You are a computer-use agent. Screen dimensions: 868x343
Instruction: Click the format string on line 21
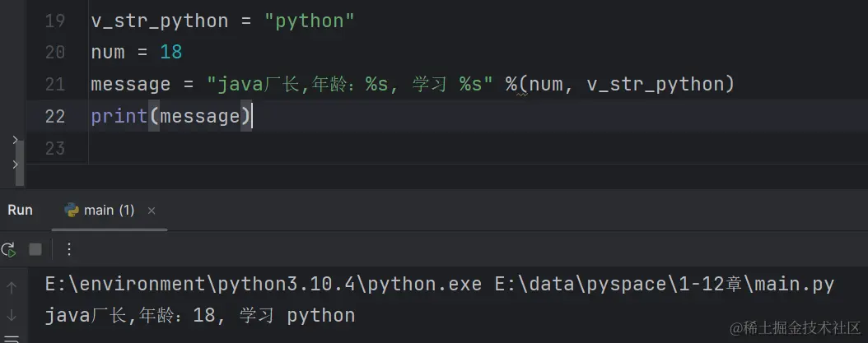350,86
